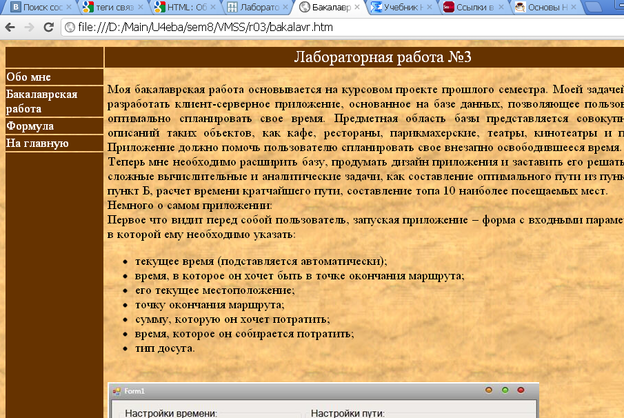Click bullet 'тип досуга.'

165,348
